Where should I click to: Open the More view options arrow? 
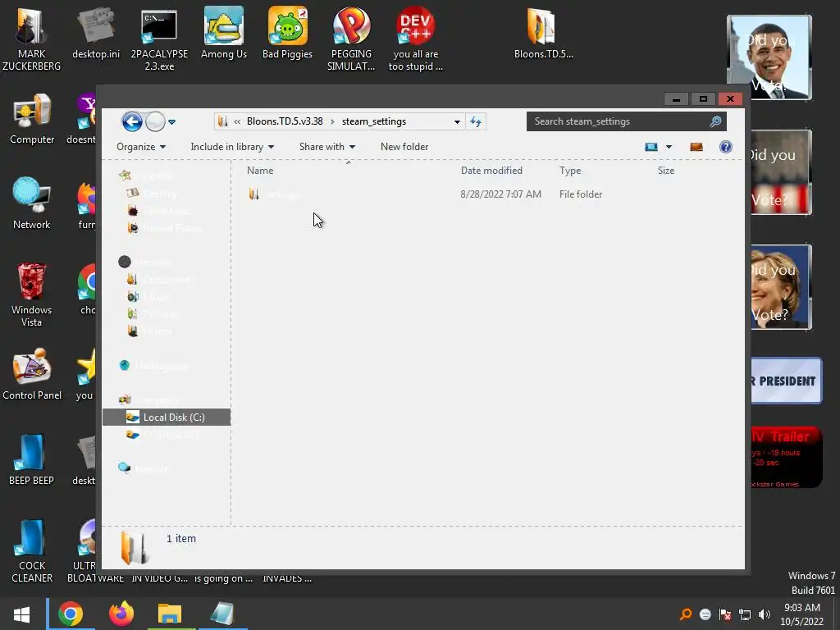click(669, 147)
